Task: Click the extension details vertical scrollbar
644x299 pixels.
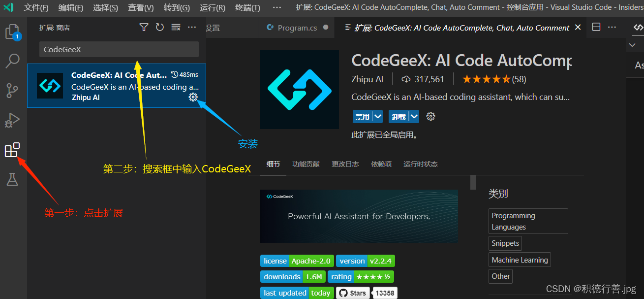Action: pos(473,183)
